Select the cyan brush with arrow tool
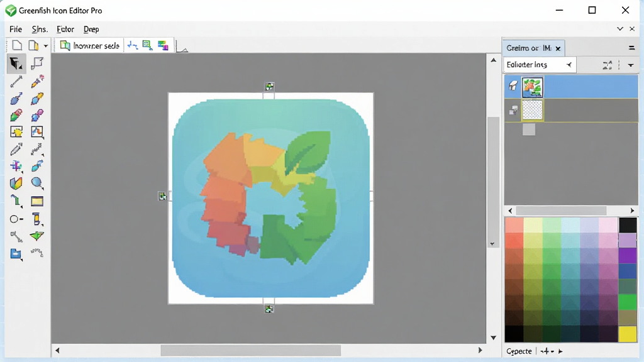Viewport: 644px width, 362px height. pyautogui.click(x=37, y=166)
